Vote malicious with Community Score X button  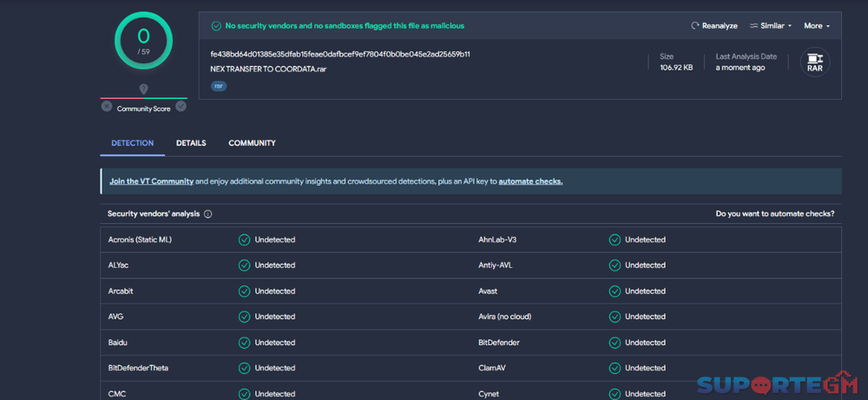pyautogui.click(x=107, y=107)
